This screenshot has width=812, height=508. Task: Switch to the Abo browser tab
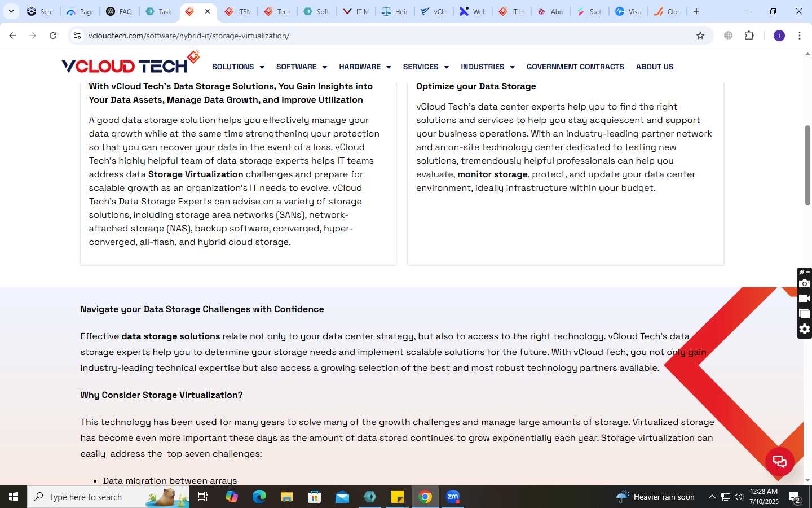click(550, 11)
